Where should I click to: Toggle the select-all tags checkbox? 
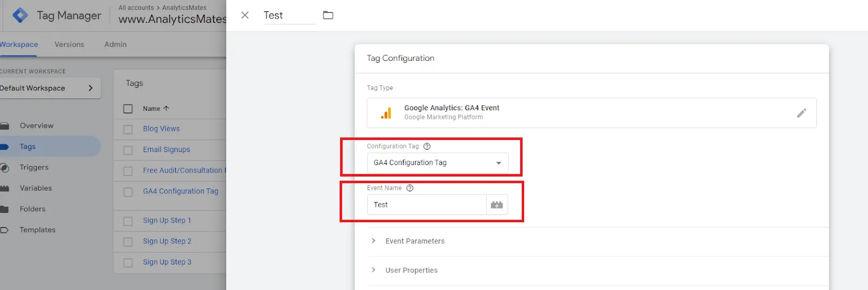click(128, 109)
